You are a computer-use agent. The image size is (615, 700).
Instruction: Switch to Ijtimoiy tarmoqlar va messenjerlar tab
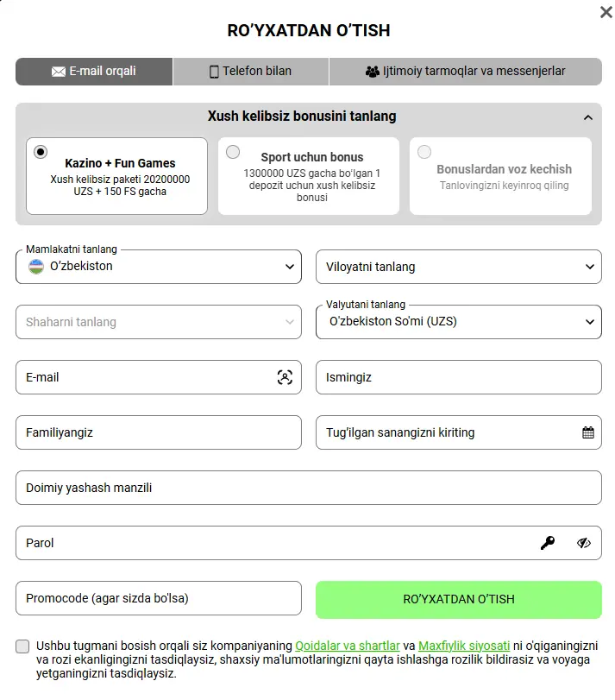click(467, 72)
